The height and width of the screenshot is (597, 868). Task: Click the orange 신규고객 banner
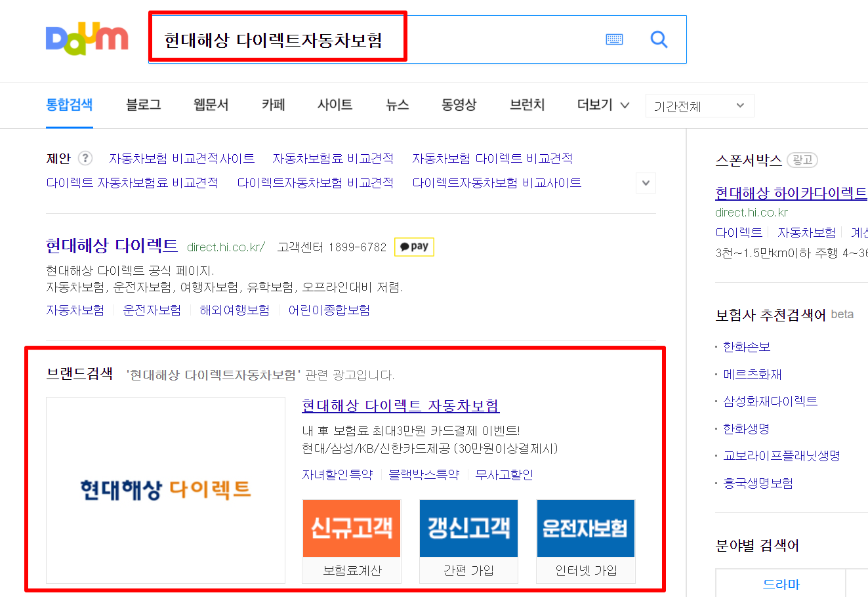(352, 528)
